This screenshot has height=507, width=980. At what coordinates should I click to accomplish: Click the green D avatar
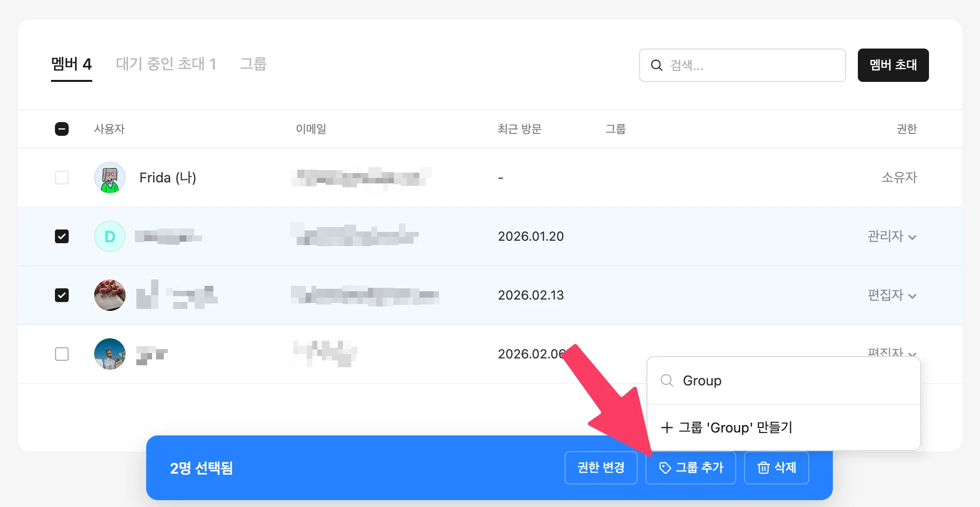tap(109, 236)
